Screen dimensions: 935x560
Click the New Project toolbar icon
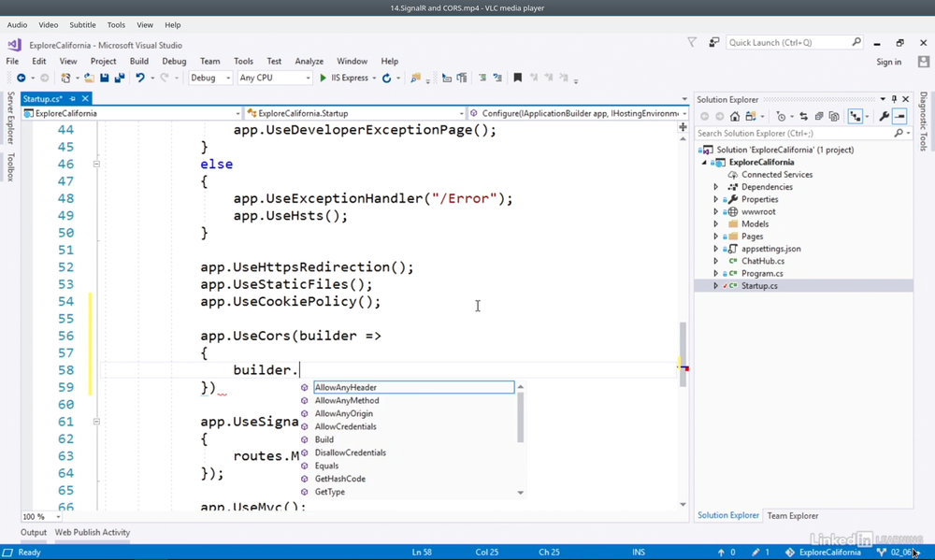pyautogui.click(x=65, y=79)
